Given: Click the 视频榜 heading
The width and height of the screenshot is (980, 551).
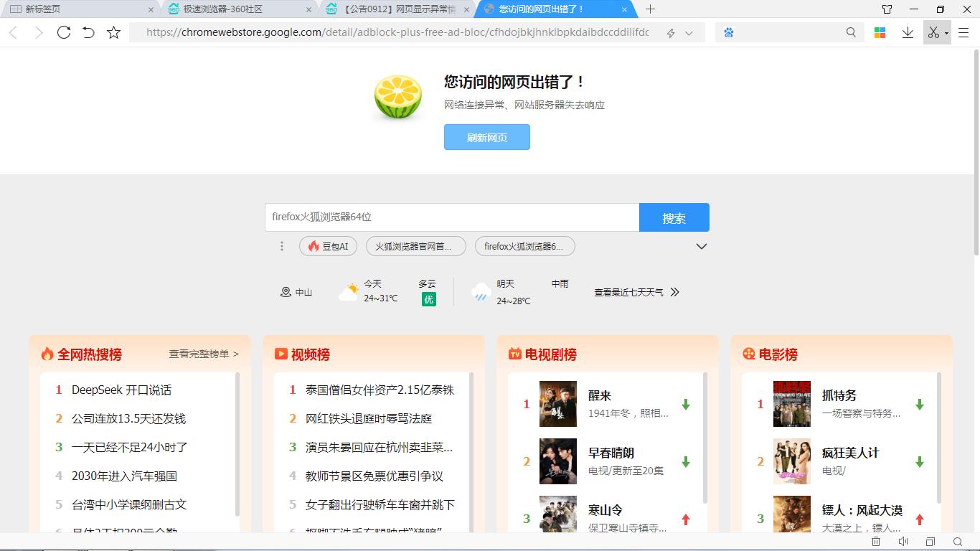Looking at the screenshot, I should [x=311, y=354].
